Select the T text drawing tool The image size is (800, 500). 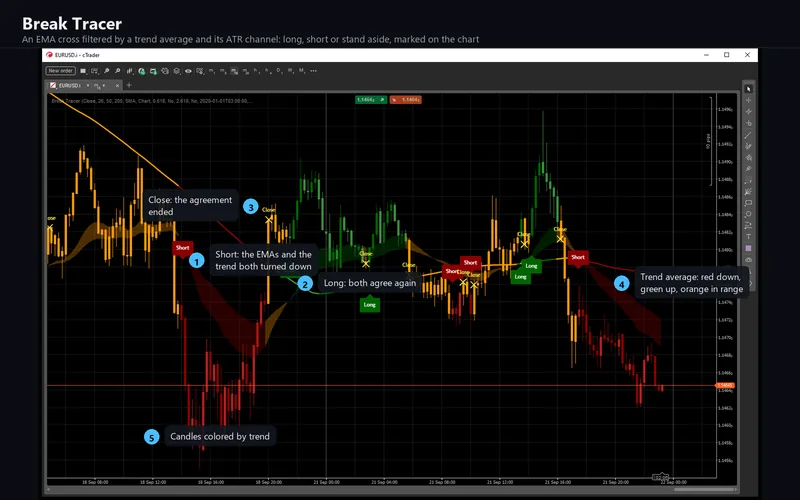pos(748,236)
